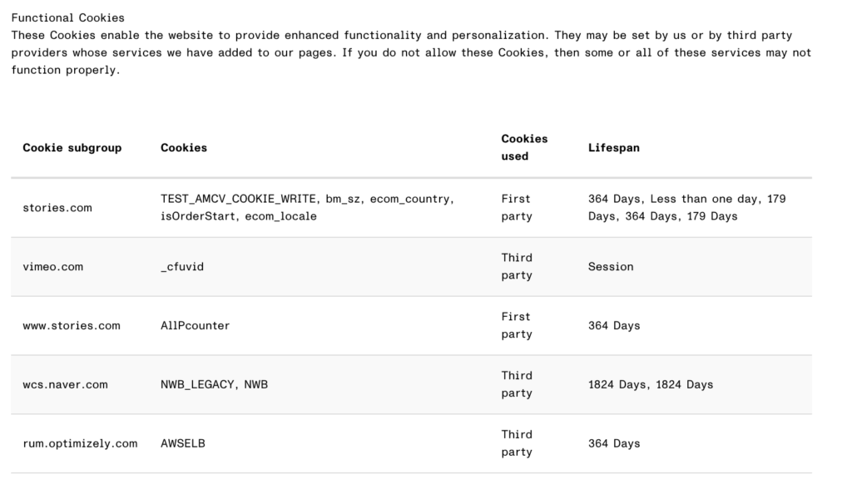Click the AWSELB cookie name
Image resolution: width=852 pixels, height=504 pixels.
183,444
